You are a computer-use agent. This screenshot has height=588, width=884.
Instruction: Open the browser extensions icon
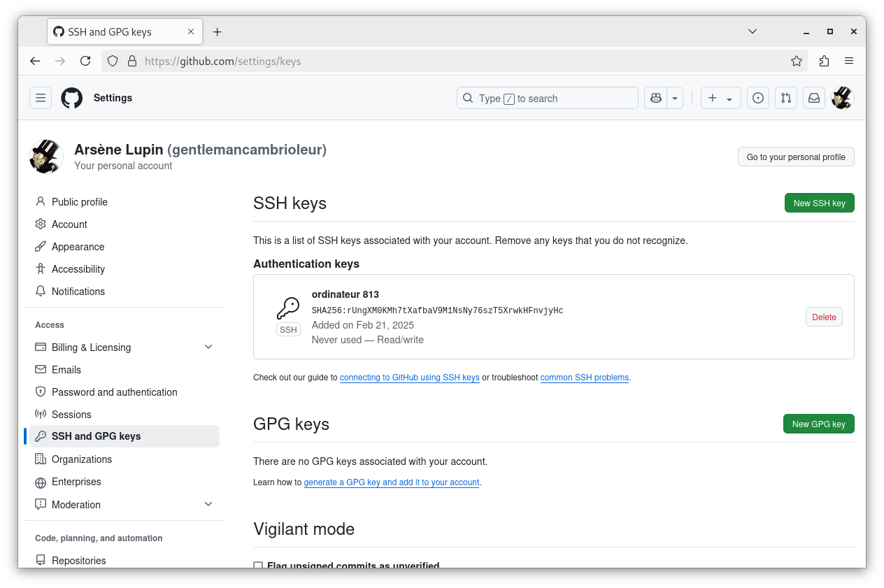tap(824, 61)
